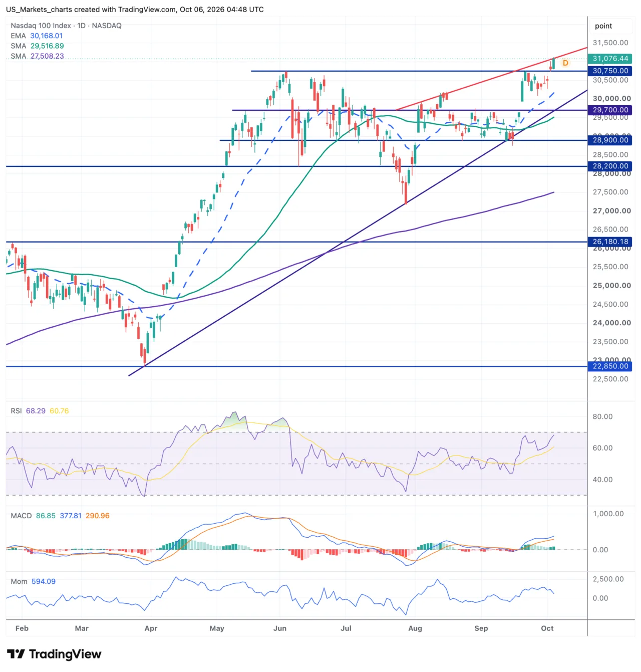Select the Mom 594.09 indicator legend
641x672 pixels.
(x=33, y=581)
